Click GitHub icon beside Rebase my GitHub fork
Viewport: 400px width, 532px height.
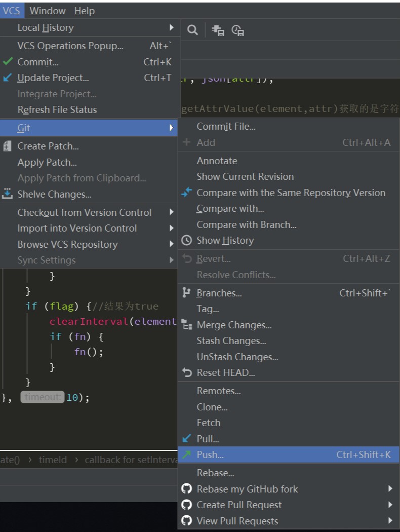[x=186, y=488]
